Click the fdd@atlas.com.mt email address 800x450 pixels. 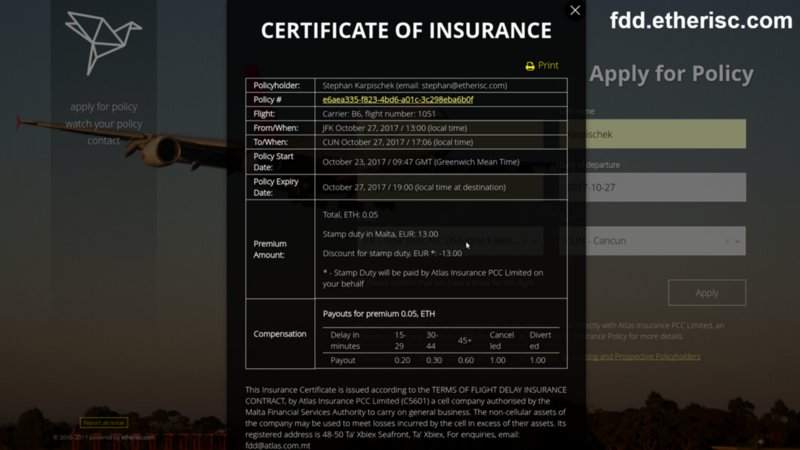[278, 445]
